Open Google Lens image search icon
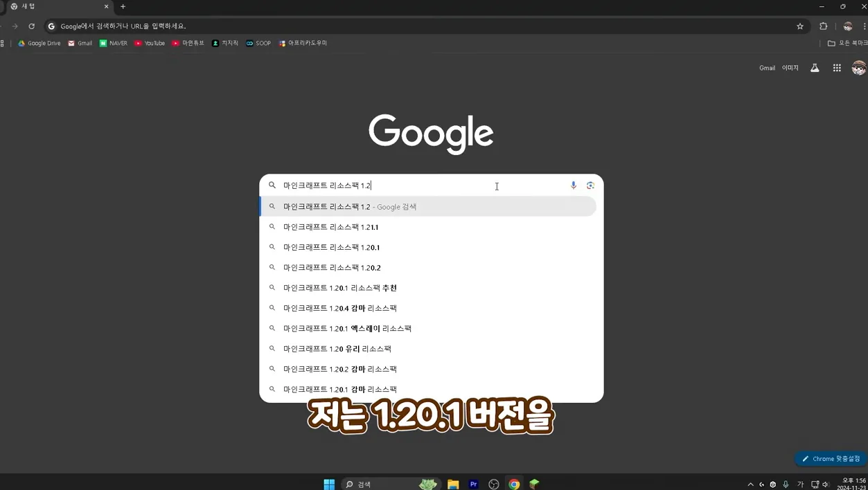868x490 pixels. tap(590, 185)
